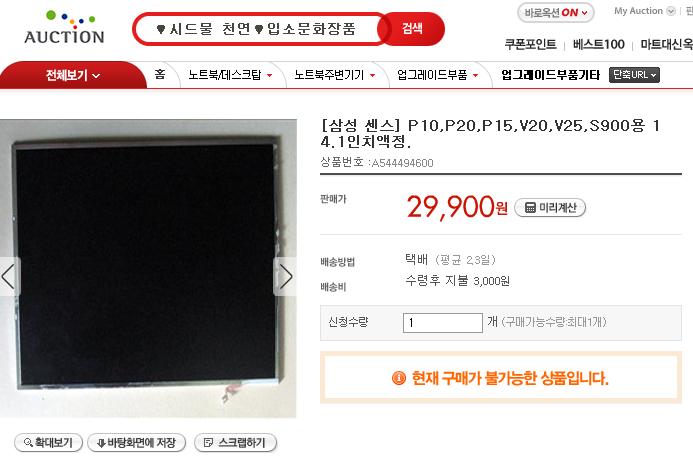Click 확대보기 magnifier to enlarge image
693x466 pixels.
[x=48, y=443]
